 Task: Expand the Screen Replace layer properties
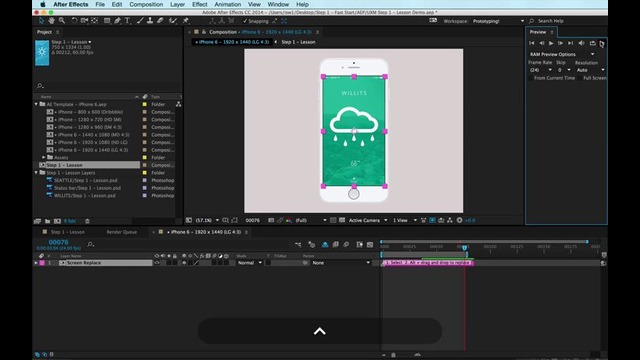(36, 263)
